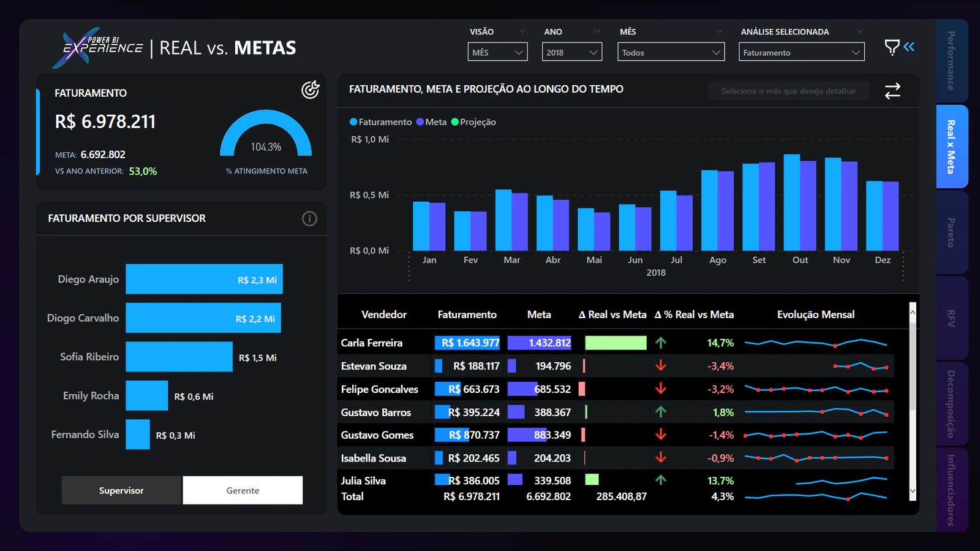Sort by Δ % Real vs Meta header
Image resolution: width=980 pixels, height=551 pixels.
click(694, 314)
